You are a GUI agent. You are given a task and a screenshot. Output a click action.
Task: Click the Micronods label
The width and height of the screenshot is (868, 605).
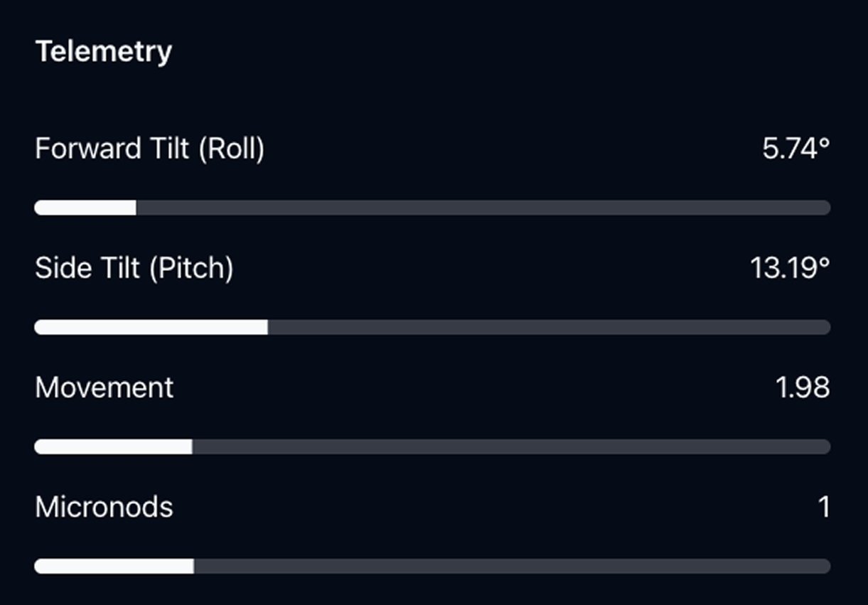click(104, 508)
